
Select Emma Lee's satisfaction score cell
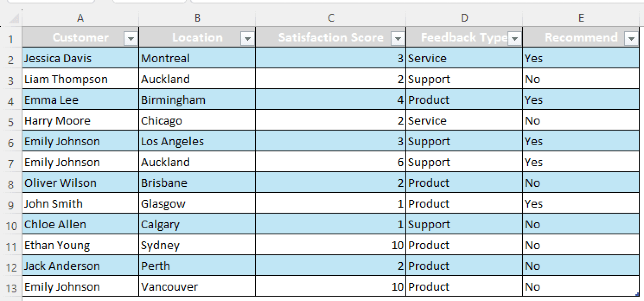click(330, 100)
